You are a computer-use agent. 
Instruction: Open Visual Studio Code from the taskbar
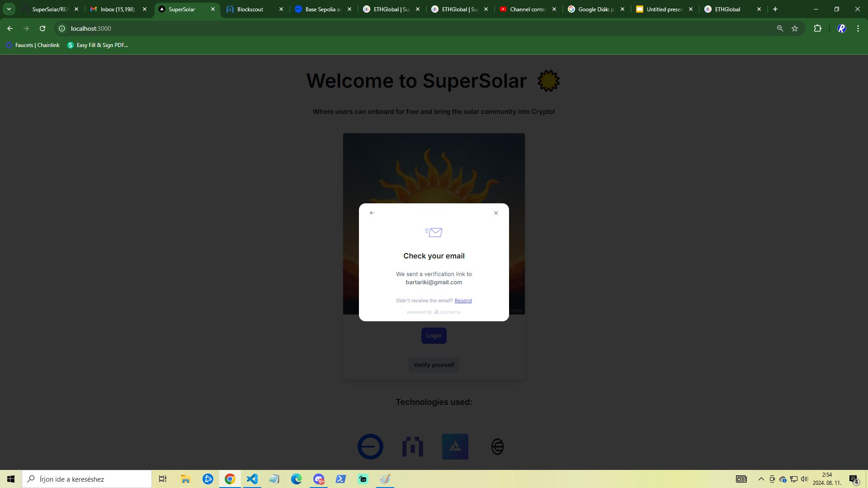click(252, 479)
